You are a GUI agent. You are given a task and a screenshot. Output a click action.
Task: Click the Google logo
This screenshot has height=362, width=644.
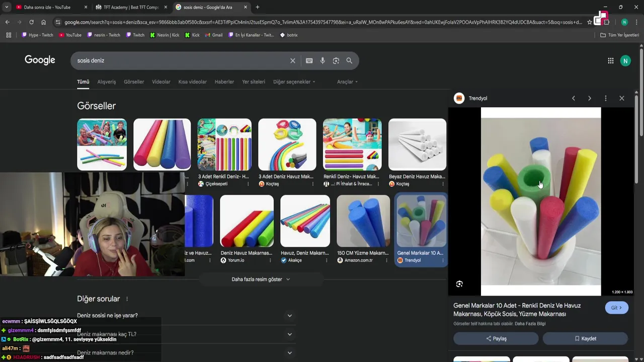(40, 60)
